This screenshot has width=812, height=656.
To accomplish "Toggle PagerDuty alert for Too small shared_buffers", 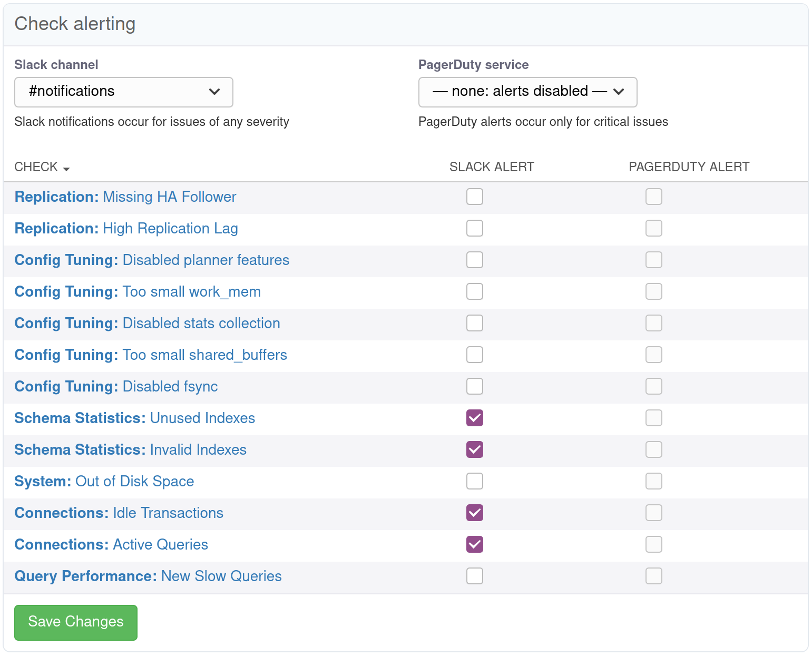I will 654,355.
